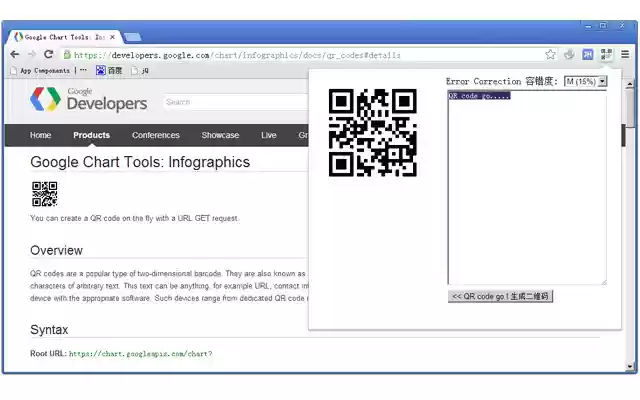Screen dimensions: 640x400
Task: Click the bookmark labelled with three dots
Action: (x=83, y=70)
